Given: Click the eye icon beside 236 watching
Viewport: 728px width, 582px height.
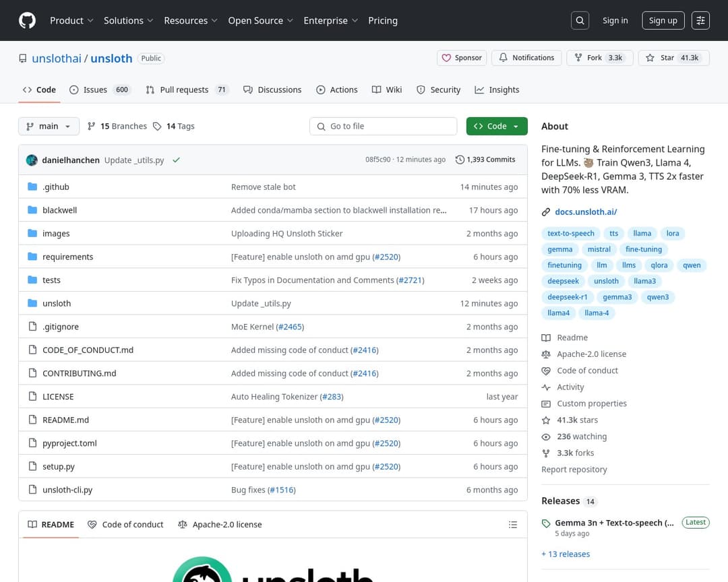Looking at the screenshot, I should tap(546, 437).
